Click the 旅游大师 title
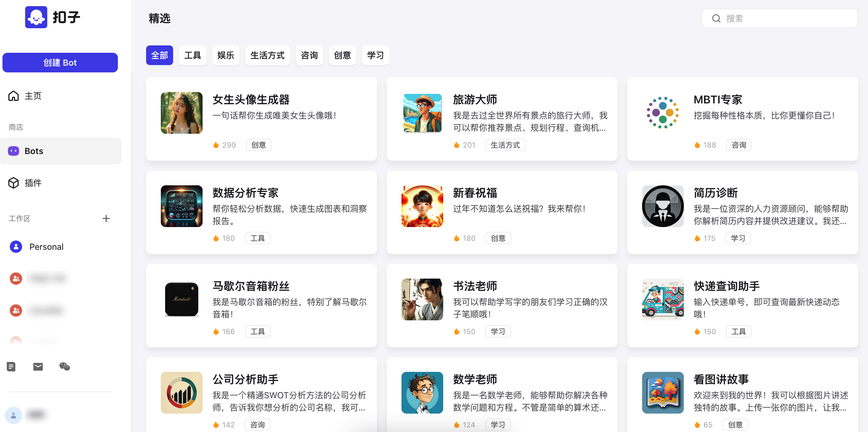 point(475,100)
